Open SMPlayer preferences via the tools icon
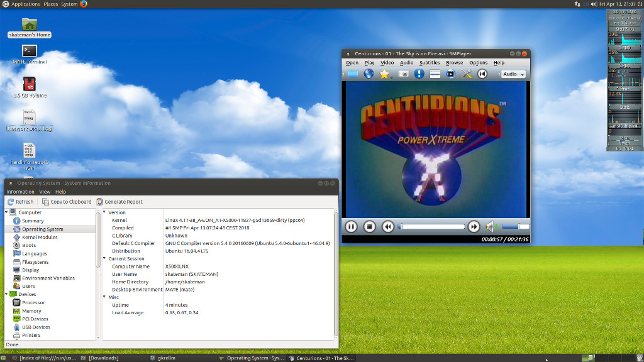 (x=466, y=74)
